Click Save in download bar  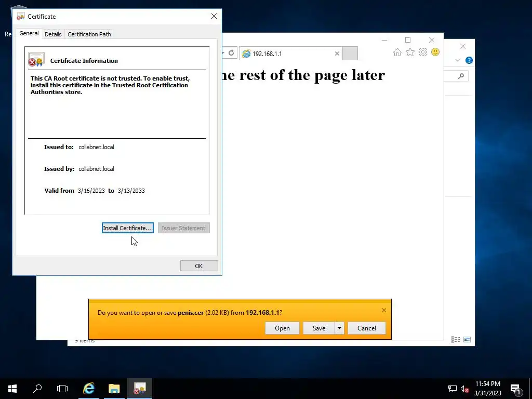coord(319,328)
